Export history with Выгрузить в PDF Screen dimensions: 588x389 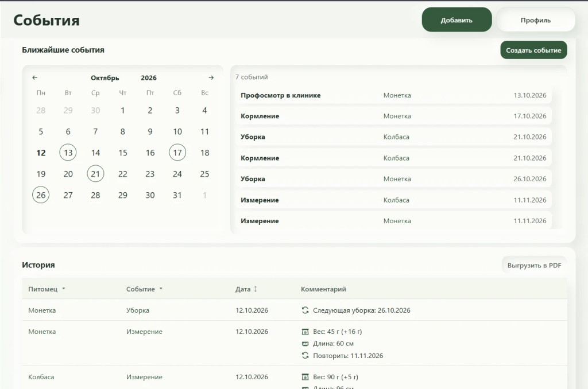[535, 265]
